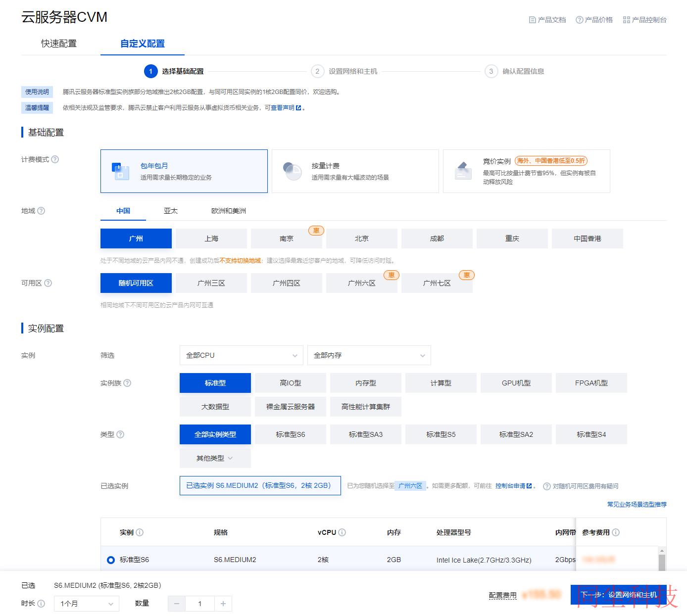
Task: Switch to 自定义配置 tab
Action: click(143, 44)
